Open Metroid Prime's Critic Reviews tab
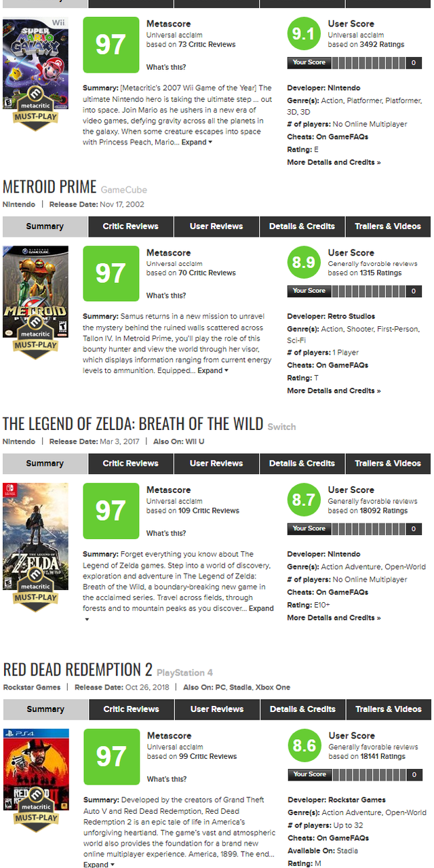Screen dimensions: 434x868 [130, 226]
